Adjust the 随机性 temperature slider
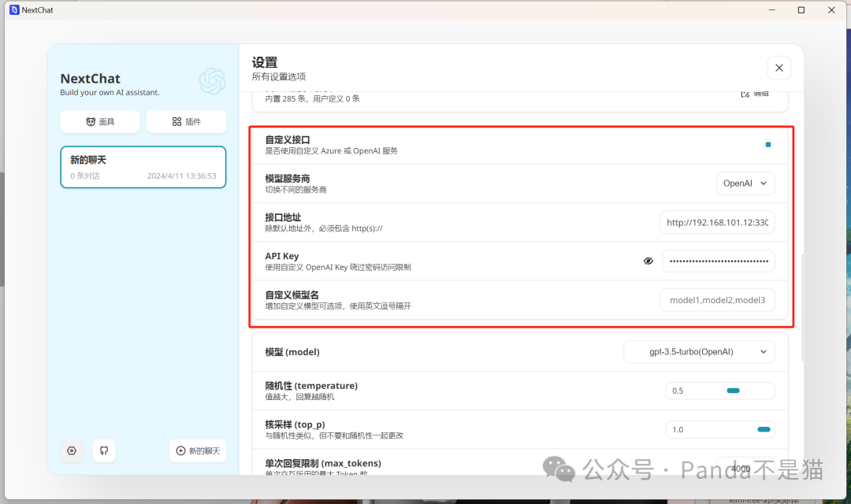 (734, 389)
